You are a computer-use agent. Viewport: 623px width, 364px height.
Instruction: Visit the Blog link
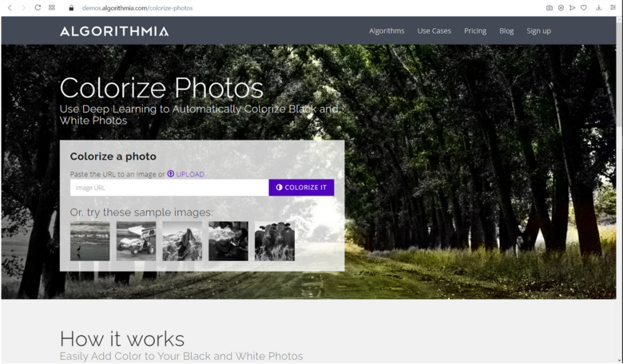(x=506, y=31)
